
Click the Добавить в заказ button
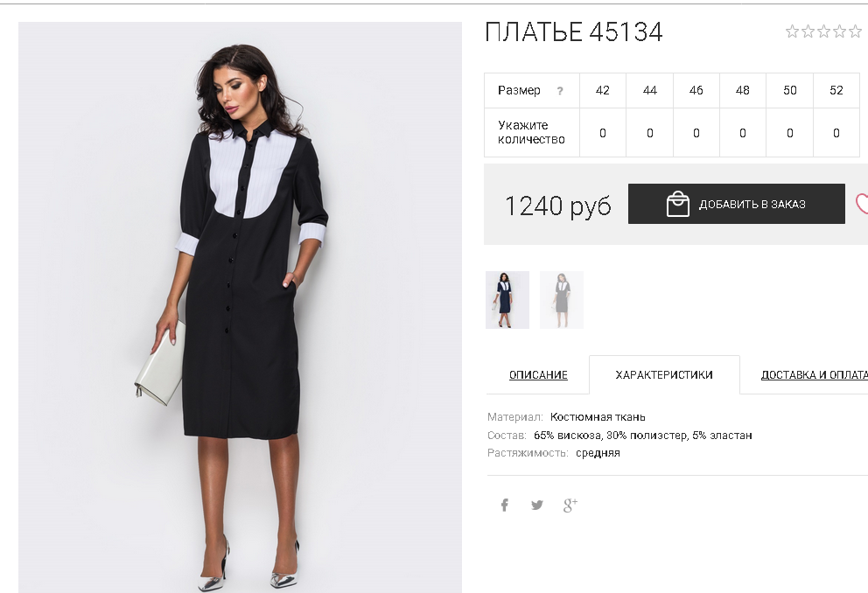[x=736, y=204]
